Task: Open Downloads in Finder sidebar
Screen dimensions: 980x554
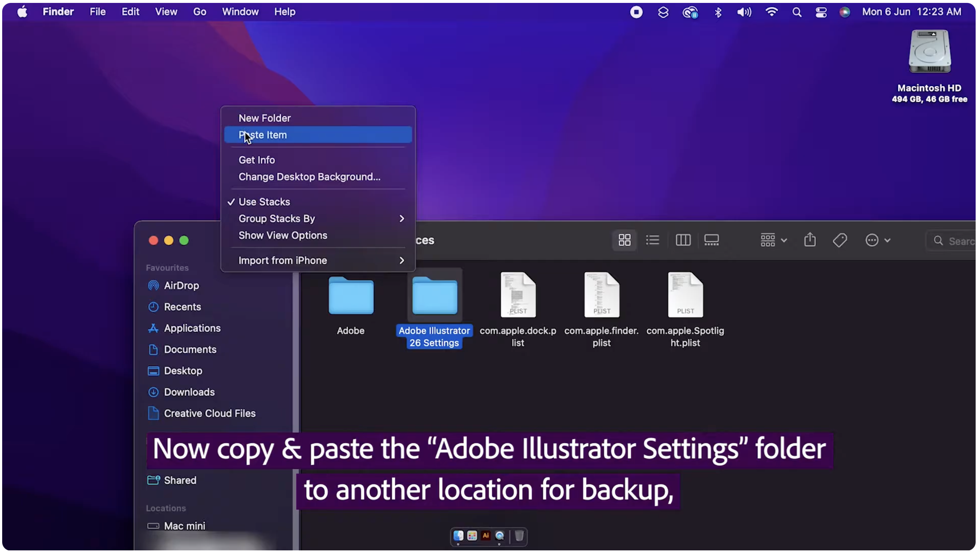Action: [189, 392]
